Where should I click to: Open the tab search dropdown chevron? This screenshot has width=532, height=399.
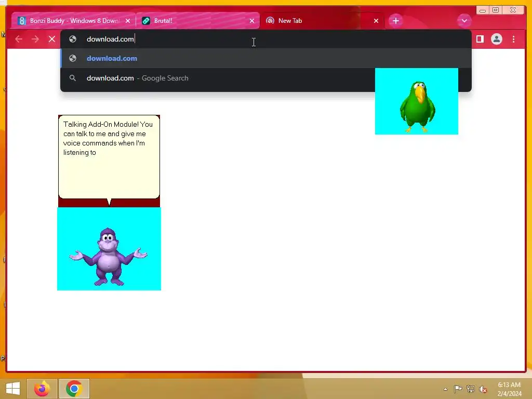464,21
